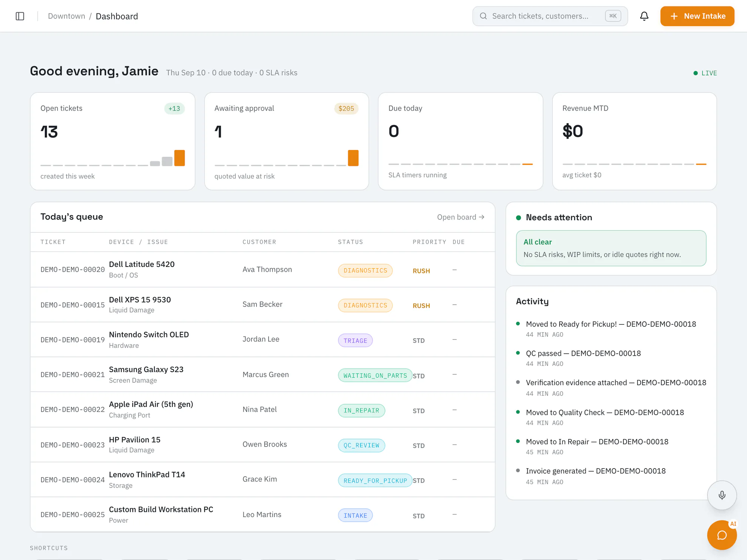
Task: Open the AI chat assistant bubble
Action: 722,535
